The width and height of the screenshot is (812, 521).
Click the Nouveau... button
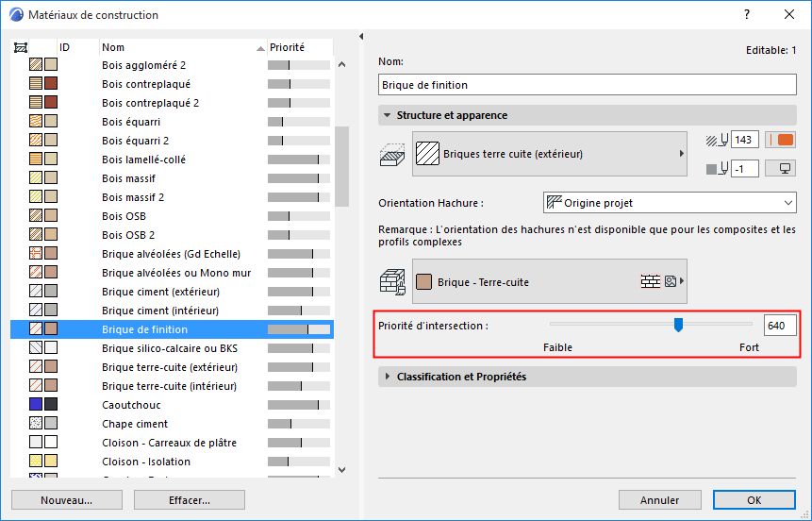point(66,500)
